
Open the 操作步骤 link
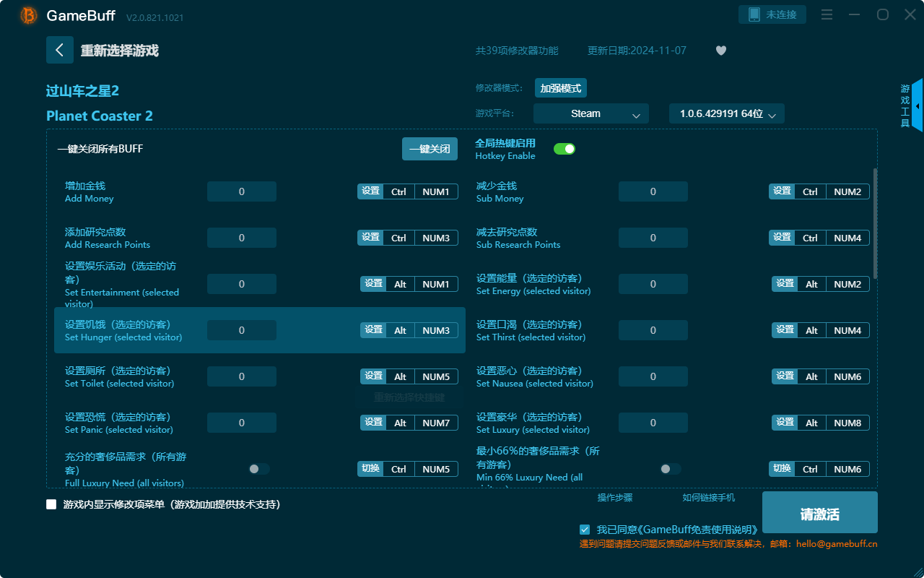tap(614, 496)
